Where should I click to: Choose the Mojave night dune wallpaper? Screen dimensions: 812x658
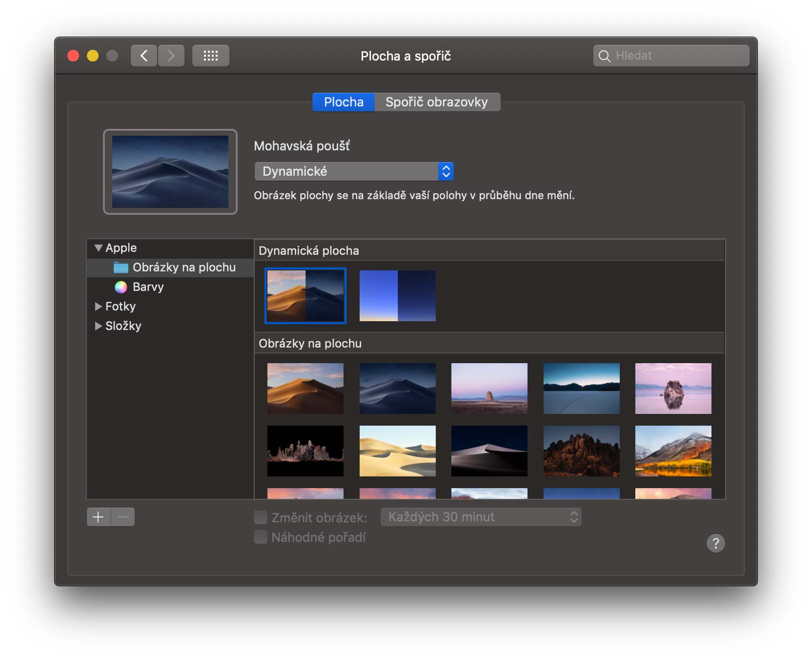coord(398,389)
